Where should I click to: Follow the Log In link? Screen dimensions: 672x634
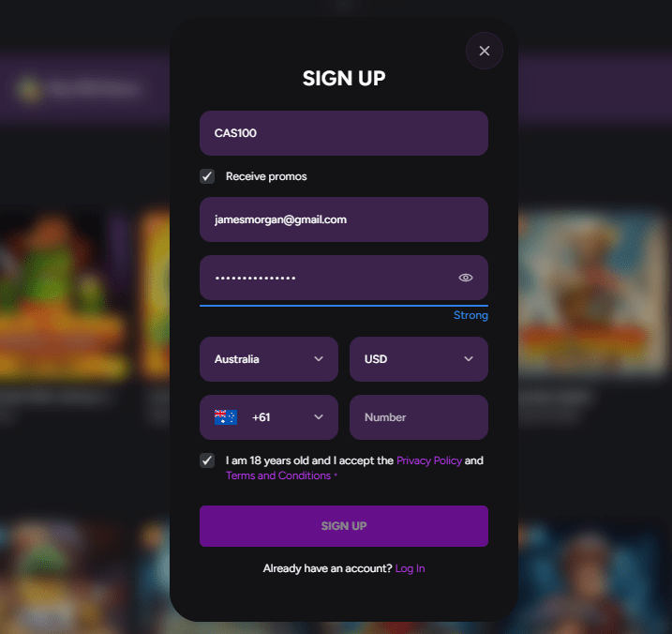410,568
